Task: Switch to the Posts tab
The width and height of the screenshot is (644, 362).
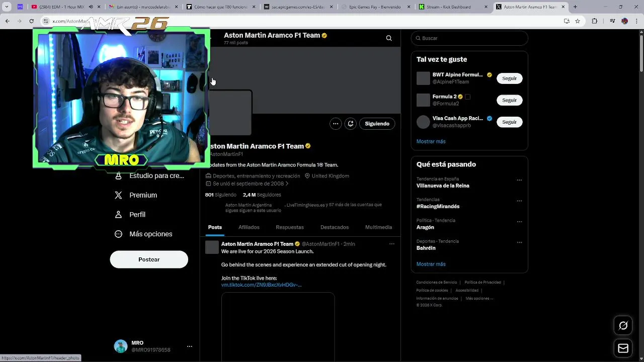Action: point(215,227)
